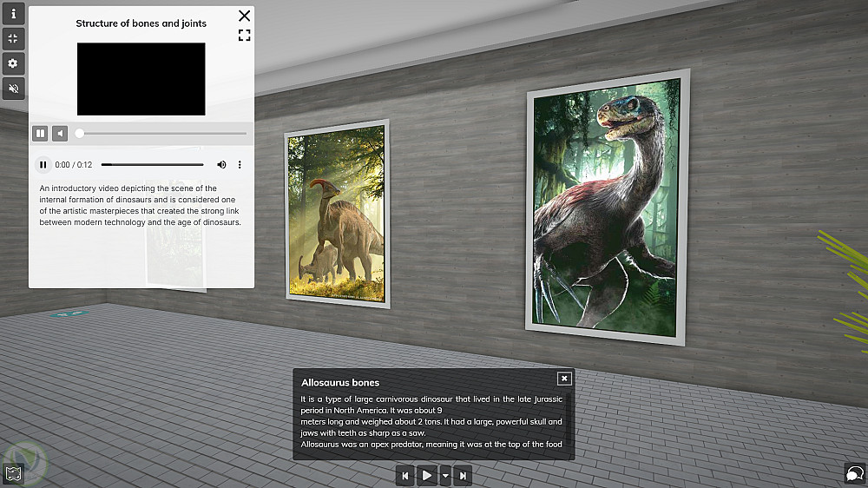This screenshot has width=868, height=488.
Task: Open the tour options dropdown arrow
Action: click(445, 476)
